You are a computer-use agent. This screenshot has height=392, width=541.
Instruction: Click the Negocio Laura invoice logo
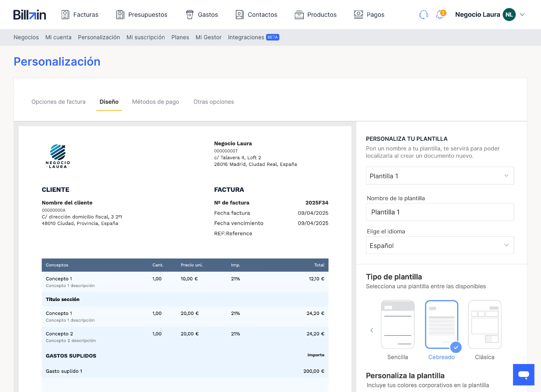point(58,156)
